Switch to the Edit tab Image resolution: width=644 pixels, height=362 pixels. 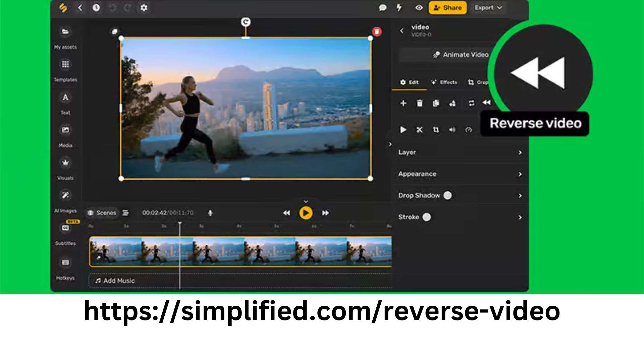tap(409, 82)
